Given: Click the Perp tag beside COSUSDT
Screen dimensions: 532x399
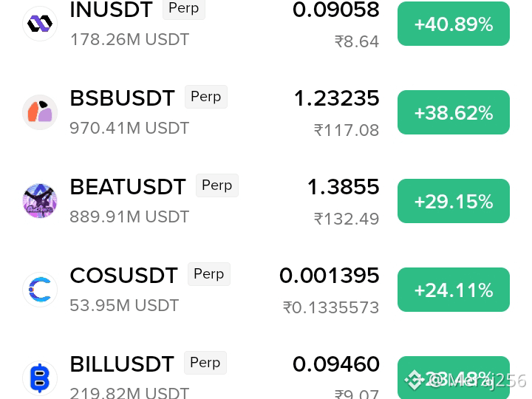Looking at the screenshot, I should [209, 274].
